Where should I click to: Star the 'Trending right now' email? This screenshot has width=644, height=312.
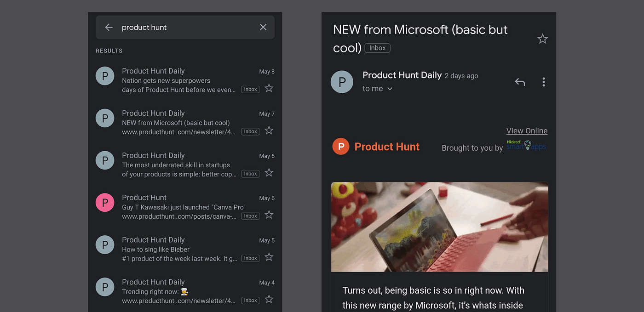[269, 300]
